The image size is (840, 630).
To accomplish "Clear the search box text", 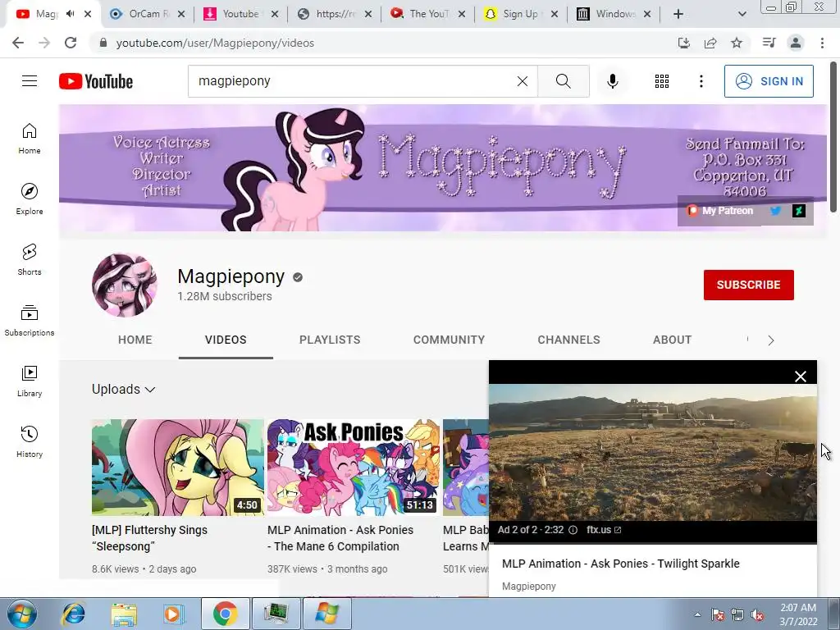I will (523, 81).
